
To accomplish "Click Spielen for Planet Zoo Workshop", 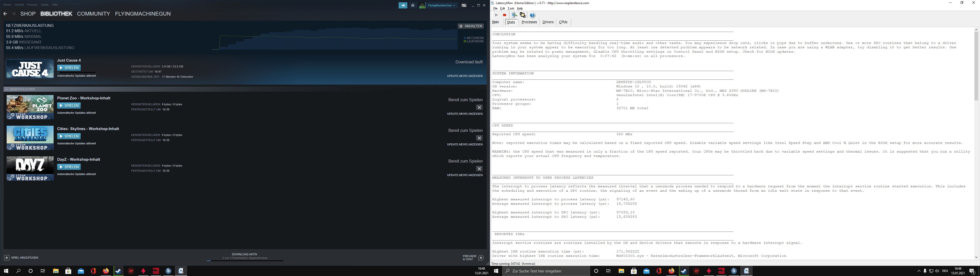I will [x=69, y=106].
